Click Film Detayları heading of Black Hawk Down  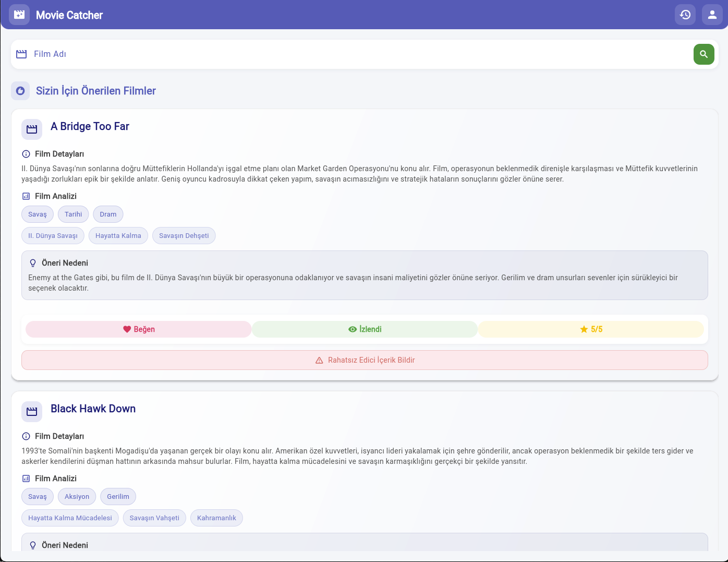(x=59, y=436)
